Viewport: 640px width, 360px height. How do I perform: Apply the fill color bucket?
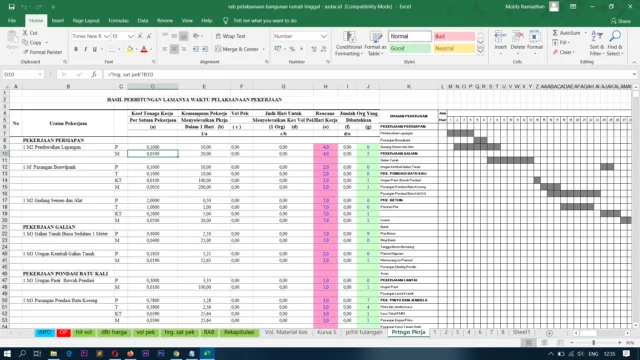[x=130, y=49]
